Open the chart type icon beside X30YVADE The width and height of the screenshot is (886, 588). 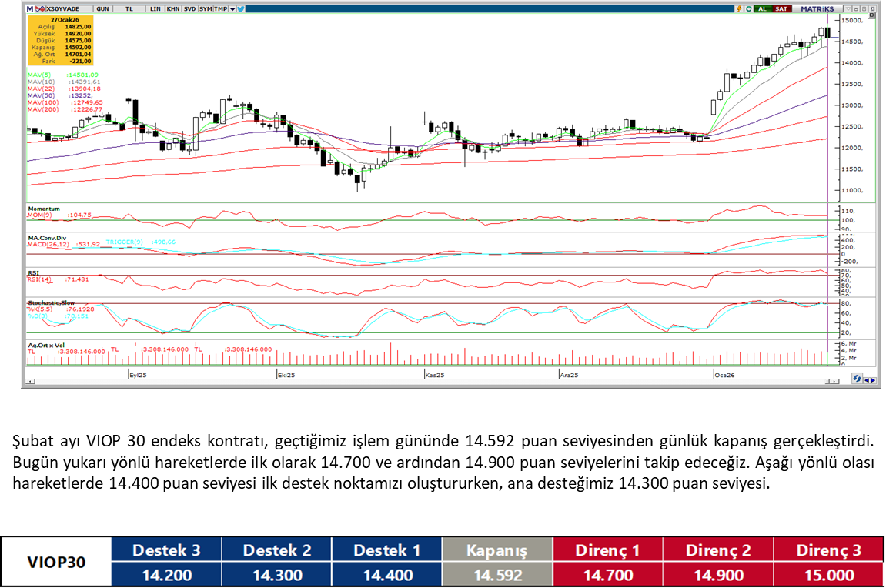point(41,8)
